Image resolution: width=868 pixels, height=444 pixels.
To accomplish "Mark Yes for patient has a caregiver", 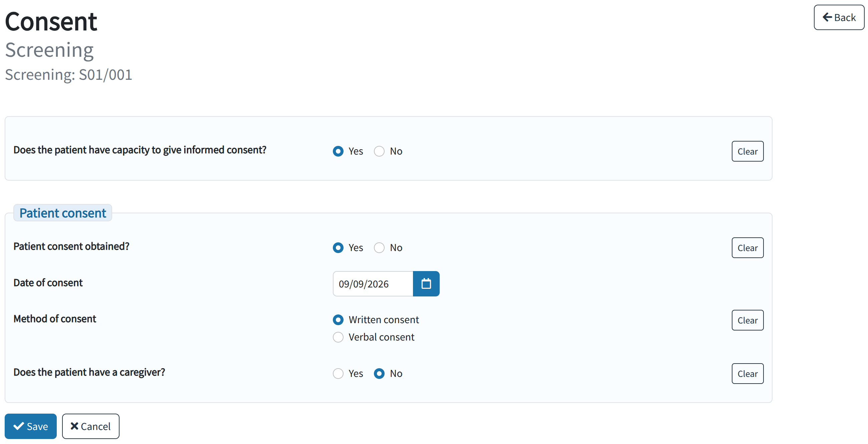I will point(338,374).
